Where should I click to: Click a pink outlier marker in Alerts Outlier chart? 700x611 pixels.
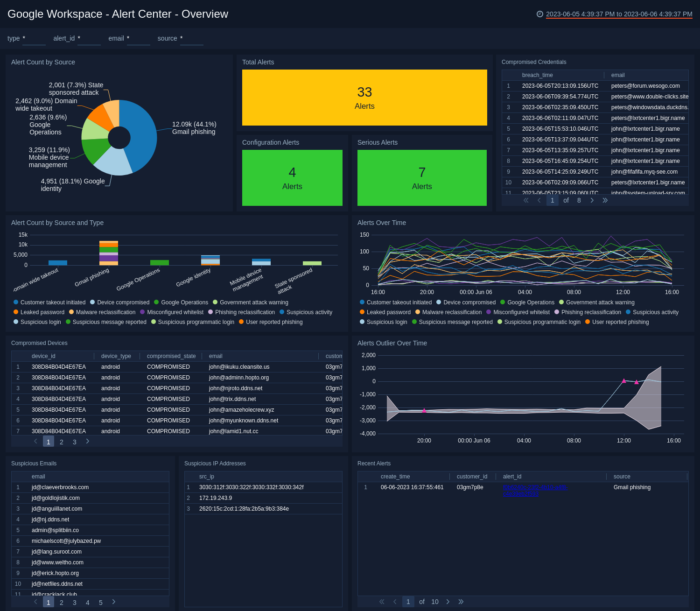[x=624, y=380]
